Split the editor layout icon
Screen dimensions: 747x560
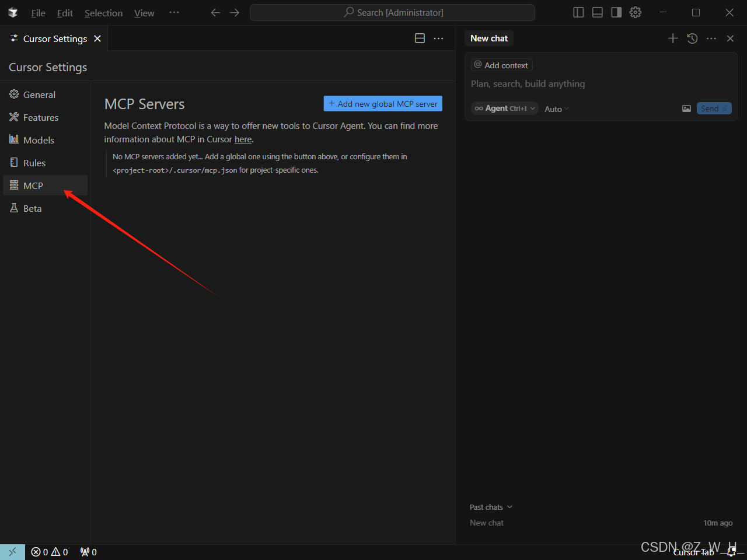[420, 38]
